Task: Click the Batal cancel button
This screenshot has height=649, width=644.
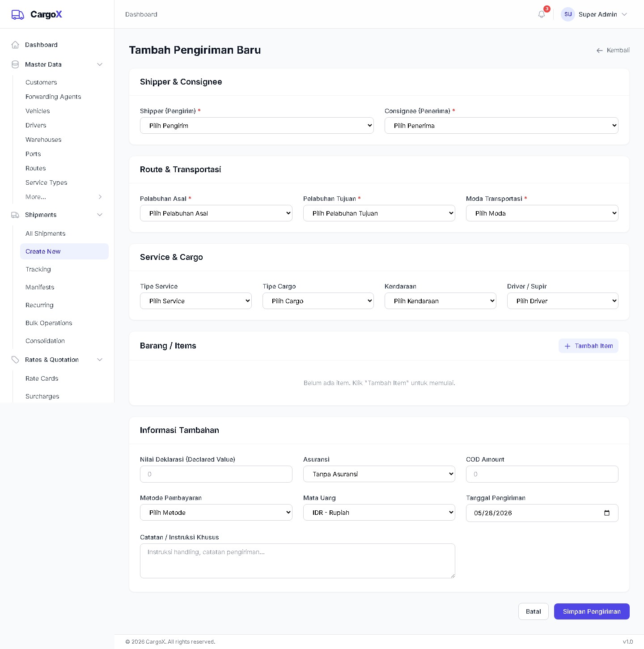Action: [x=534, y=611]
